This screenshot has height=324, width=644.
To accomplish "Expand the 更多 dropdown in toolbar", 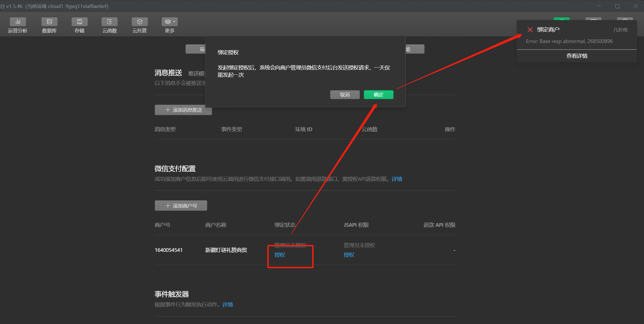I will (169, 22).
